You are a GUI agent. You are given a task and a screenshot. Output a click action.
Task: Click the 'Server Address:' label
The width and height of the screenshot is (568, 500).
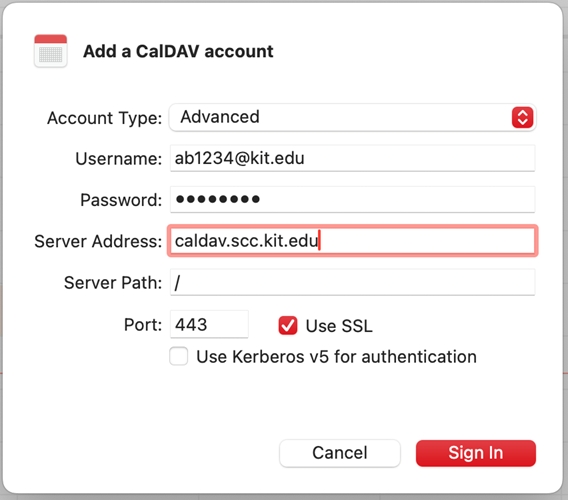tap(98, 241)
